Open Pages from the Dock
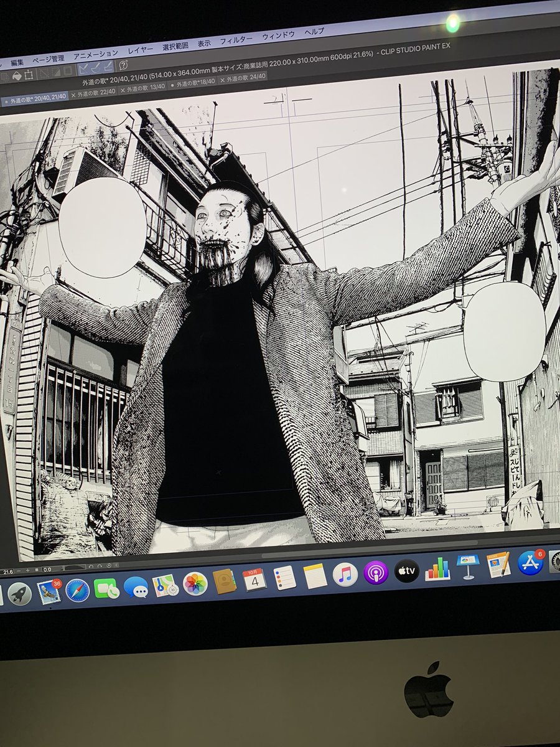 tap(499, 564)
